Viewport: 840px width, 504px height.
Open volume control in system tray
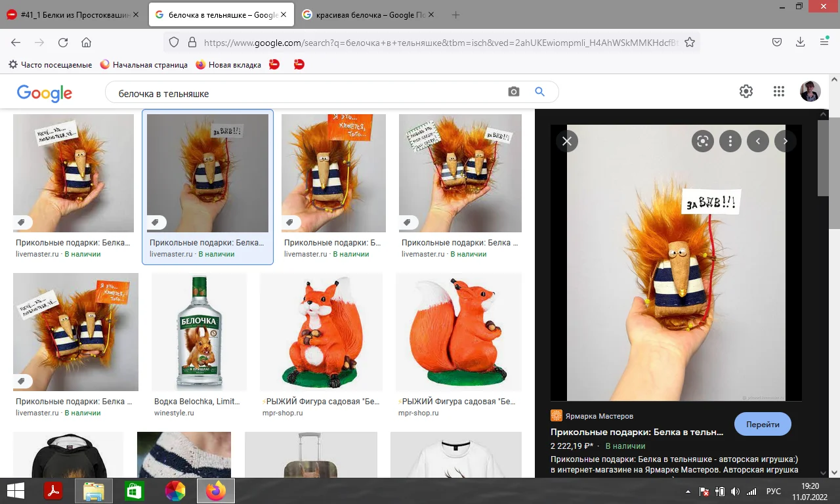click(x=735, y=492)
